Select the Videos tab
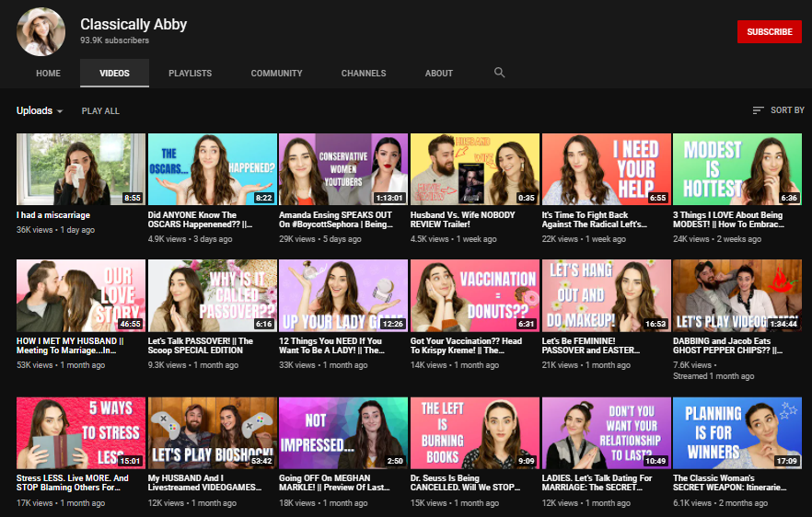 click(x=114, y=74)
